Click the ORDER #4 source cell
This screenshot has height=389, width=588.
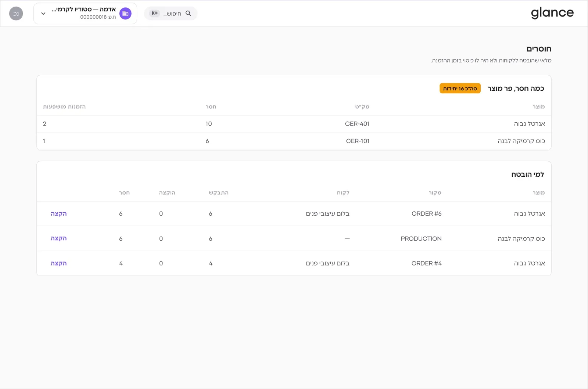(x=427, y=263)
